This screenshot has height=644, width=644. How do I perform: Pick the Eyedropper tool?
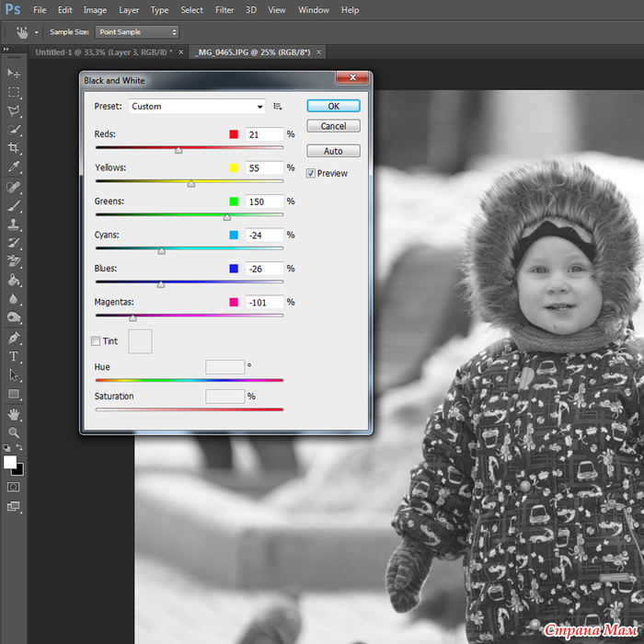pos(14,167)
